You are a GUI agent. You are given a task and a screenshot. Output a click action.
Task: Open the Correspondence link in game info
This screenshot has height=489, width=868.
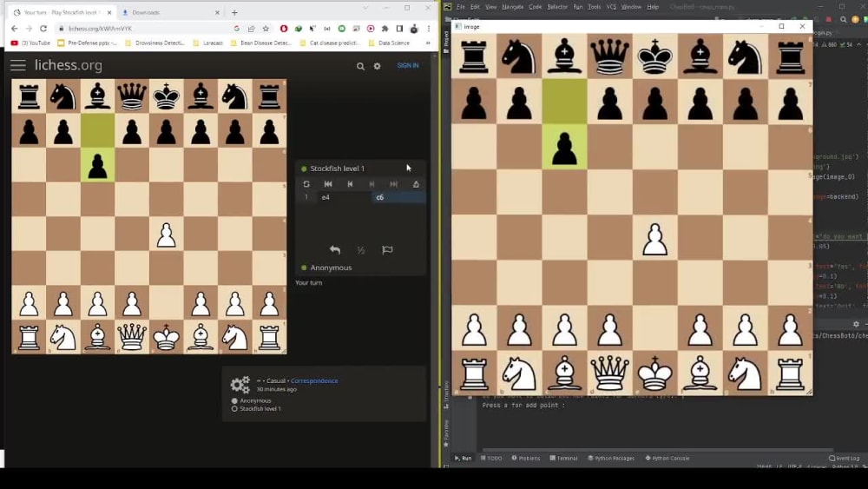(314, 380)
